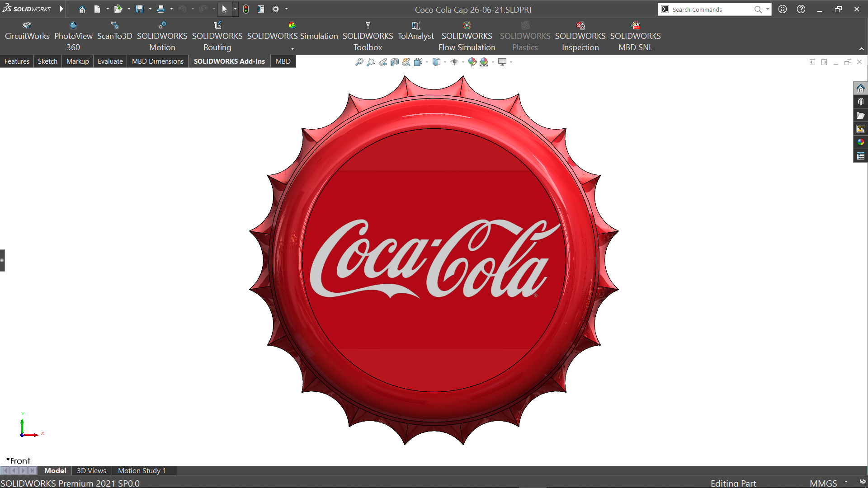868x488 pixels.
Task: Activate the Select cursor tool
Action: click(224, 9)
